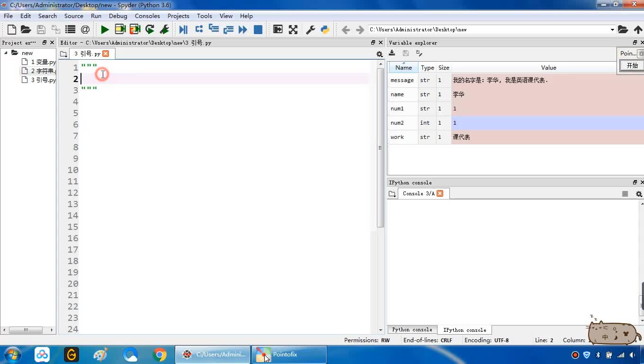The image size is (644, 364).
Task: Expand the working directory path dropdown
Action: [612, 29]
